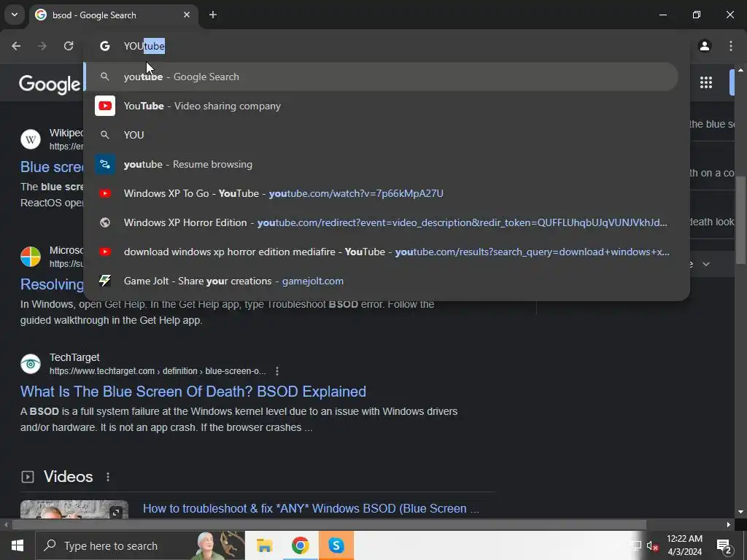Open the three-dot options for TechTarget result

(277, 371)
